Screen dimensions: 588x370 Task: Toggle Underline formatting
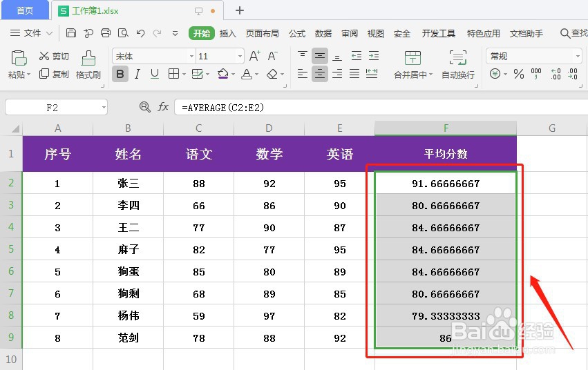pos(155,74)
